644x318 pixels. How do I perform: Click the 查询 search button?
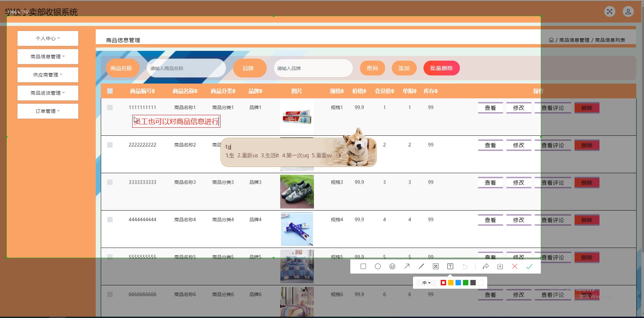373,68
